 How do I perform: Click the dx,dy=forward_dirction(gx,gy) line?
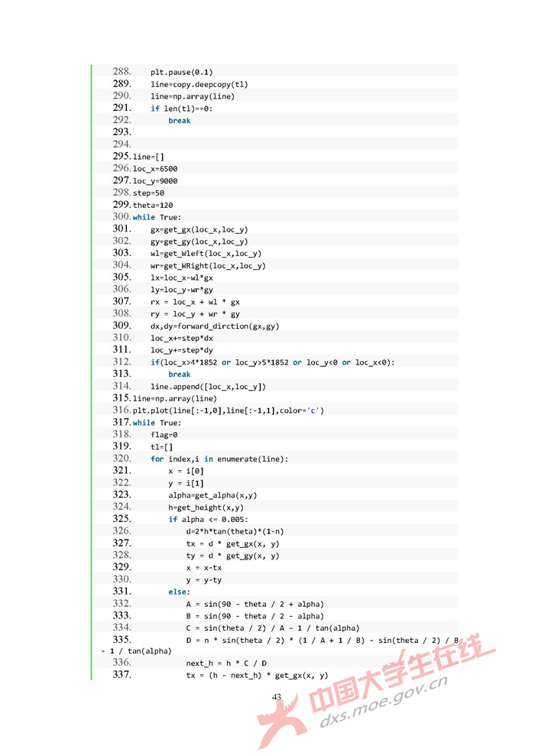pyautogui.click(x=215, y=326)
